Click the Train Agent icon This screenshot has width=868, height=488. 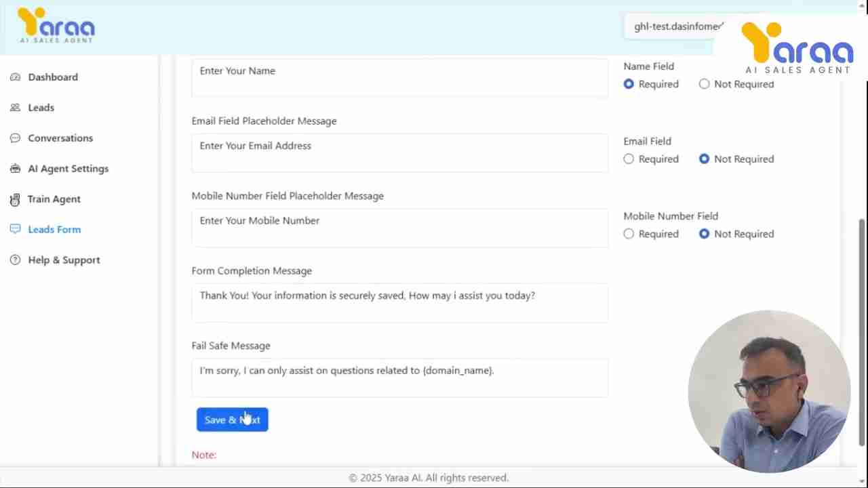[15, 199]
